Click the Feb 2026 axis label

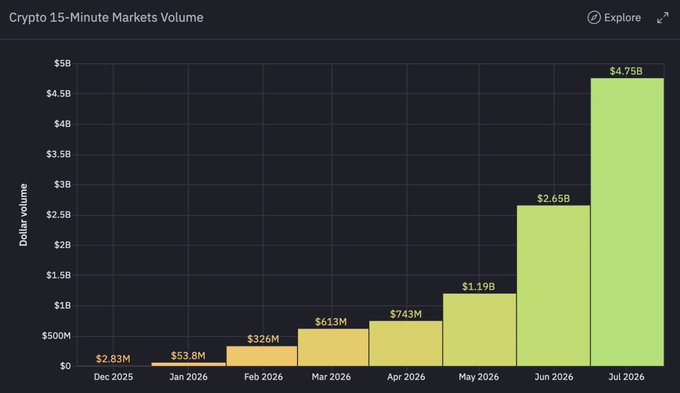click(263, 377)
